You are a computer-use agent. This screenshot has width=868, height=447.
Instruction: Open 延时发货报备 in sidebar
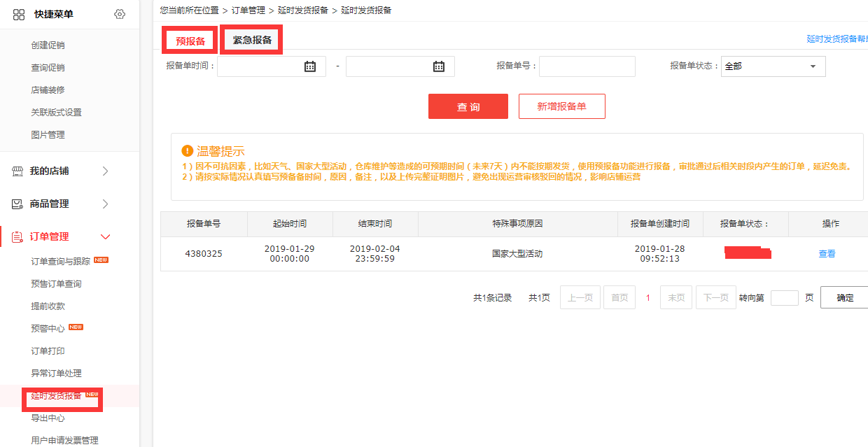tap(57, 396)
